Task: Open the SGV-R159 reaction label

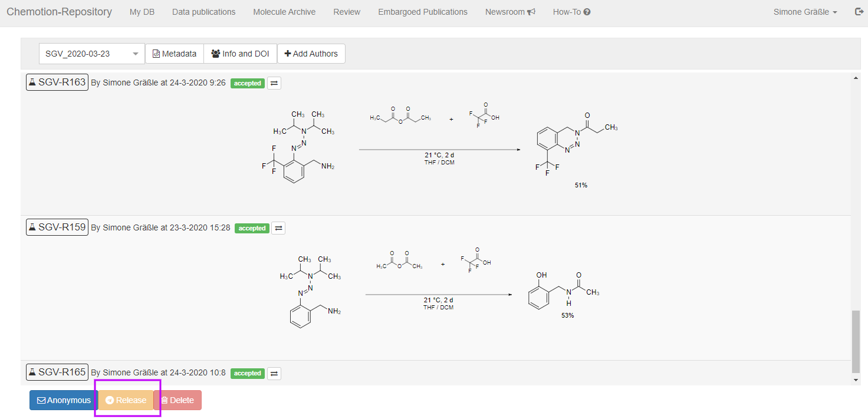Action: [x=57, y=227]
